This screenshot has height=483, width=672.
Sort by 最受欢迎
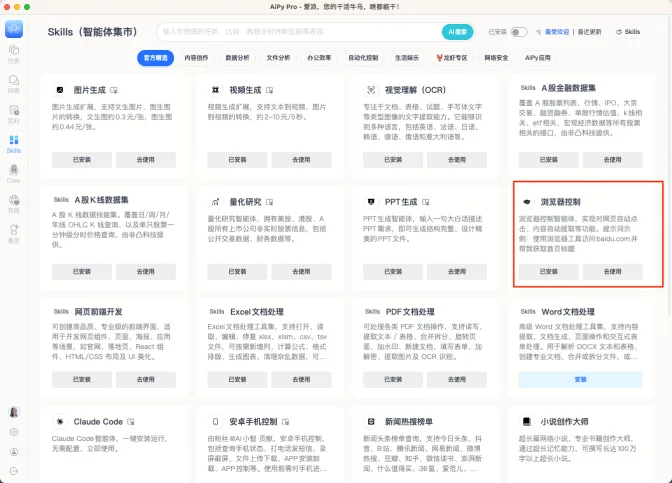coord(557,32)
